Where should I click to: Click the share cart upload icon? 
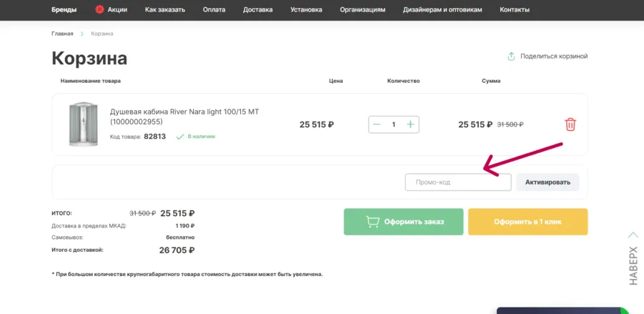tap(511, 57)
